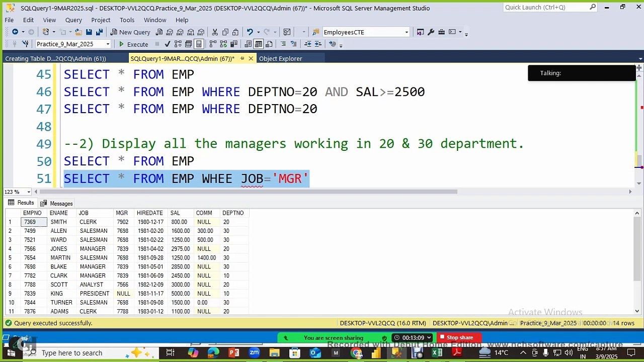Click the editor horizontal scrollbar thumb
Screen dimensions: 644x362
(248, 192)
